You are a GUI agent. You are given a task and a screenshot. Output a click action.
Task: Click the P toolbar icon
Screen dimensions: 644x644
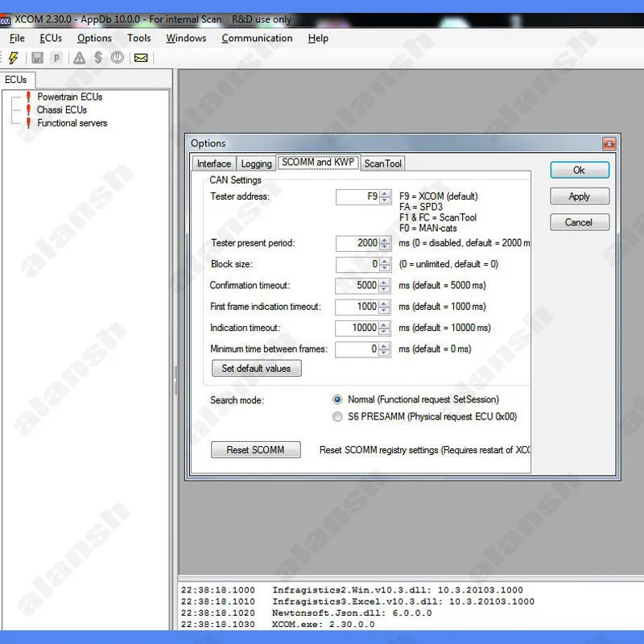pyautogui.click(x=56, y=58)
